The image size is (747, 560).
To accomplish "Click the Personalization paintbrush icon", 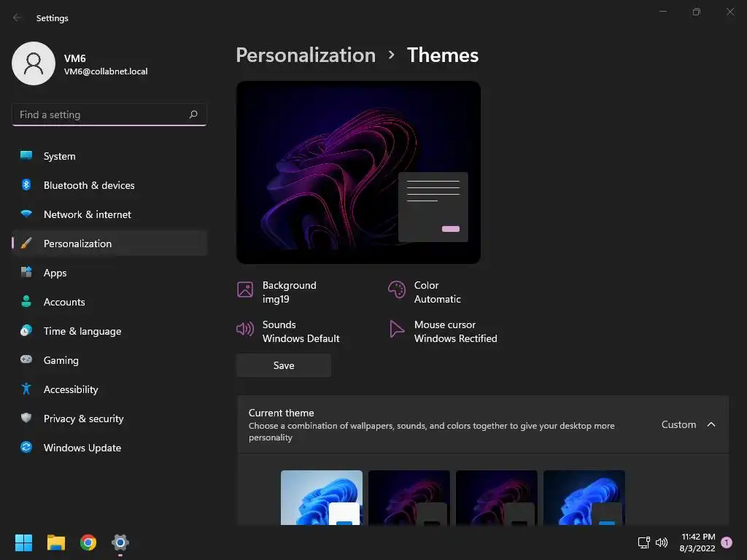I will (x=26, y=244).
